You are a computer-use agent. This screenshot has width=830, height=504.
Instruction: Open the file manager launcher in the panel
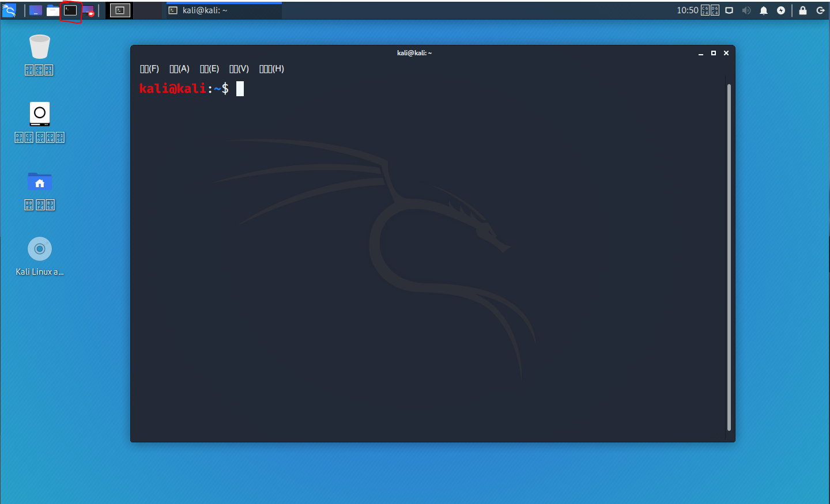point(53,10)
